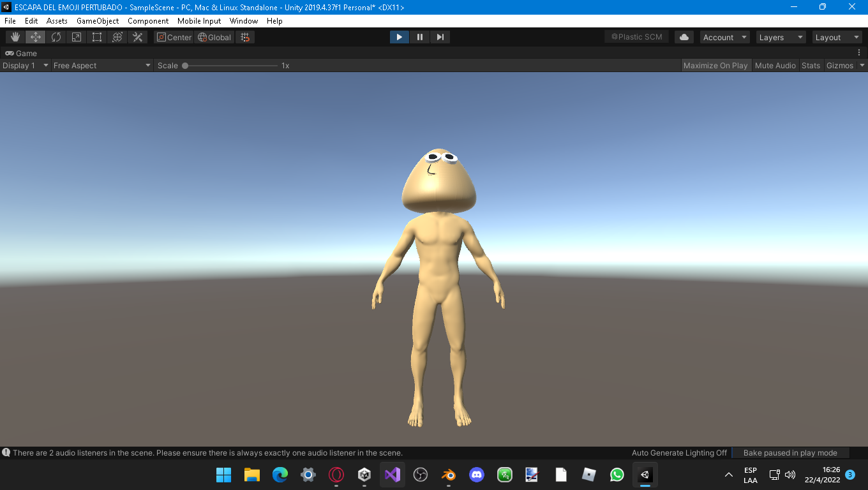Viewport: 868px width, 490px height.
Task: Open the Mobile Input menu
Action: (x=199, y=20)
